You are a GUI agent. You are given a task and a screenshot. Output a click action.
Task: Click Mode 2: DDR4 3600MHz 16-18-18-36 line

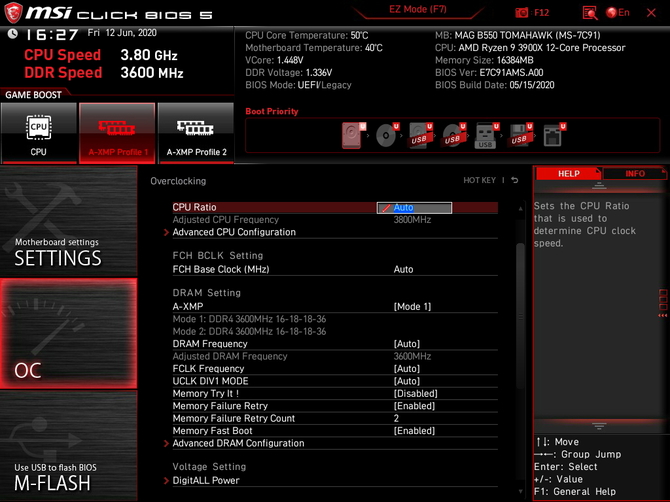[x=249, y=331]
